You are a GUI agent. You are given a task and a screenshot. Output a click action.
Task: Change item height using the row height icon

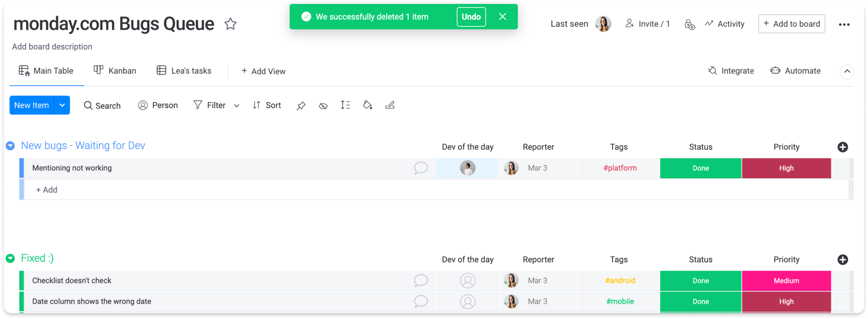click(345, 105)
